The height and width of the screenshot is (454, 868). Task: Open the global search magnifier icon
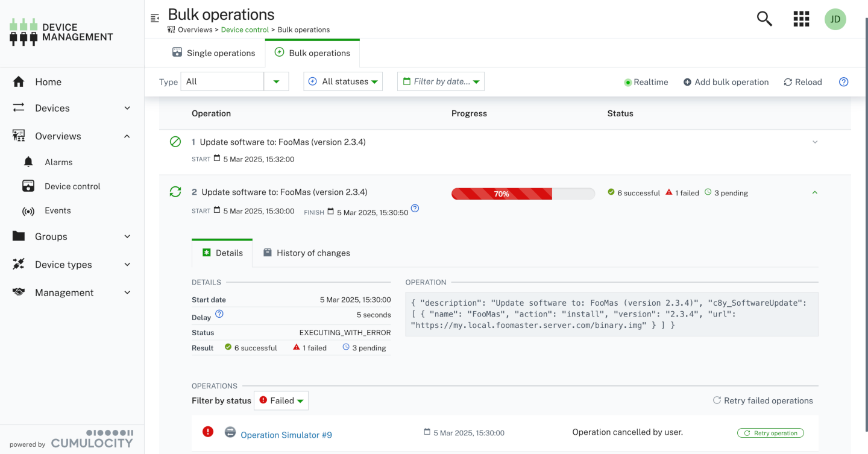(x=764, y=19)
